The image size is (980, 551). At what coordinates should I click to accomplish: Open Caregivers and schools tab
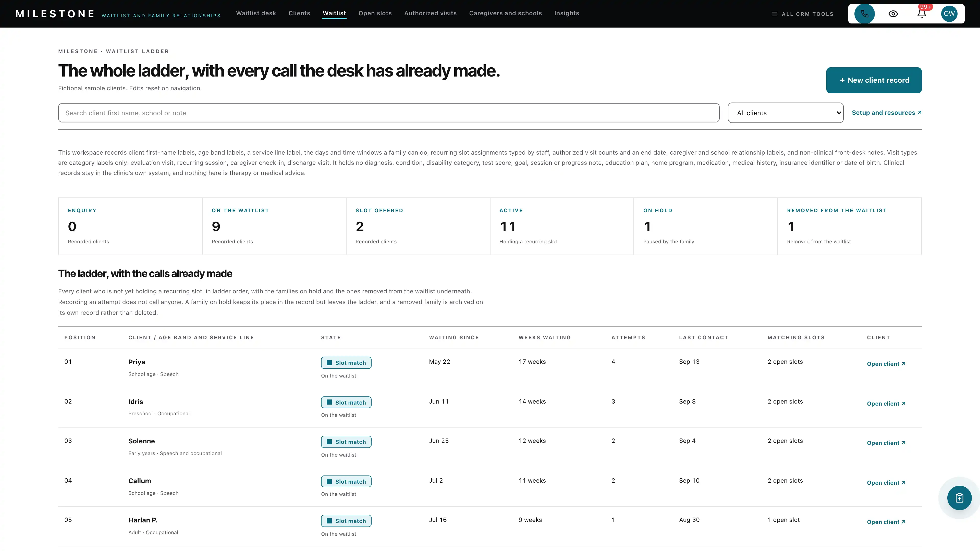[x=505, y=13]
